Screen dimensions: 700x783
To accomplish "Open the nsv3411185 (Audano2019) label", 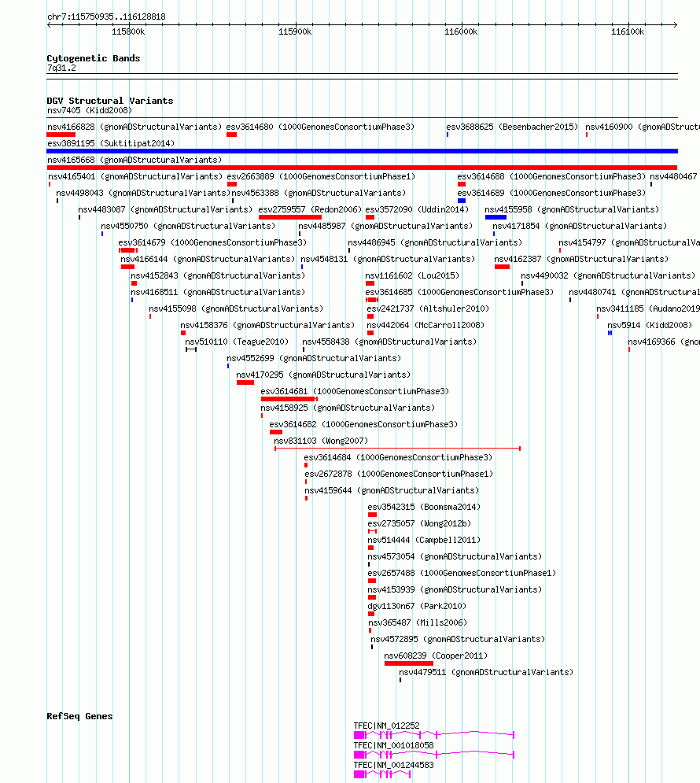I will coord(648,308).
